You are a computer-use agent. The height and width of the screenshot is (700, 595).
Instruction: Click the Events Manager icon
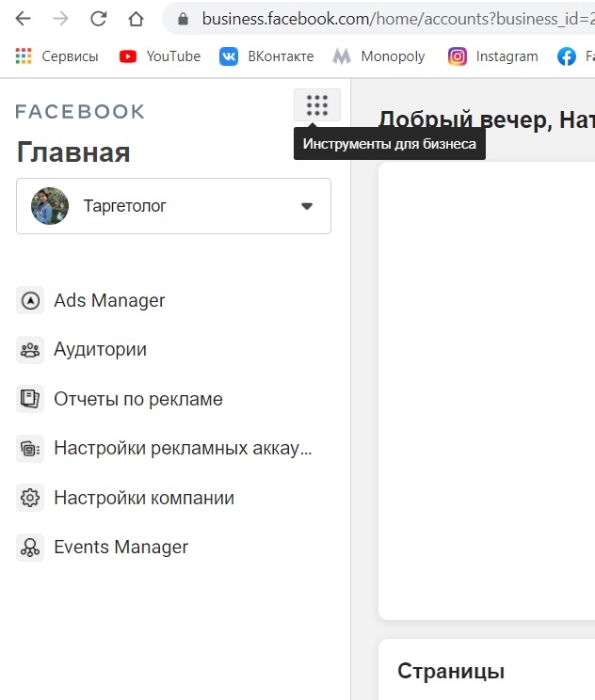pyautogui.click(x=30, y=547)
